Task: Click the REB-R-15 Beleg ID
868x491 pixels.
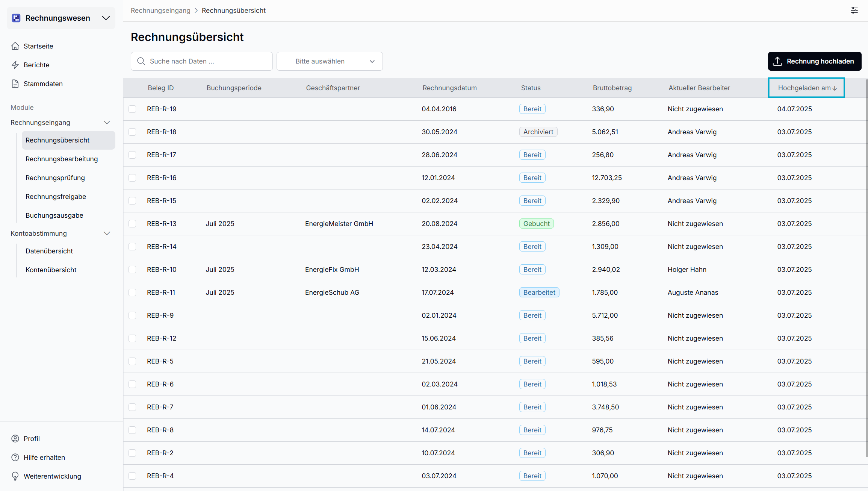Action: [162, 201]
